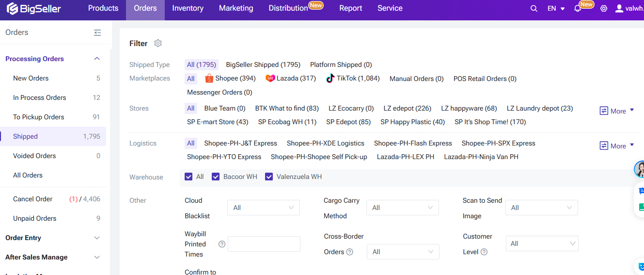Toggle the All warehouse checkbox
Screen dimensions: 644x275
click(188, 177)
